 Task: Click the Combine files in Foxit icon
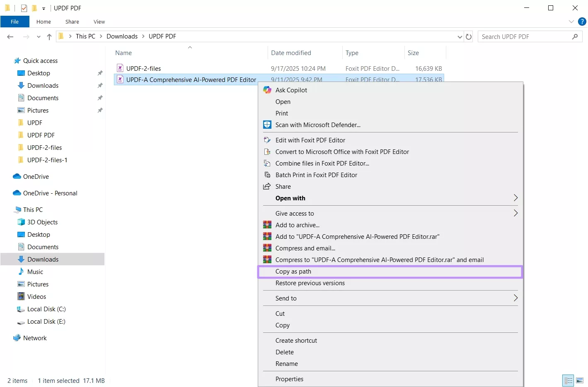point(267,163)
